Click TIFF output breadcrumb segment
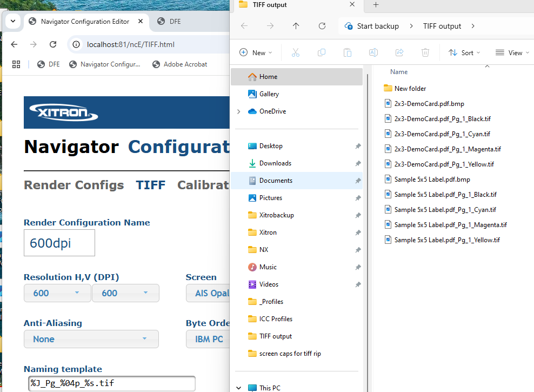This screenshot has width=534, height=392. coord(442,26)
